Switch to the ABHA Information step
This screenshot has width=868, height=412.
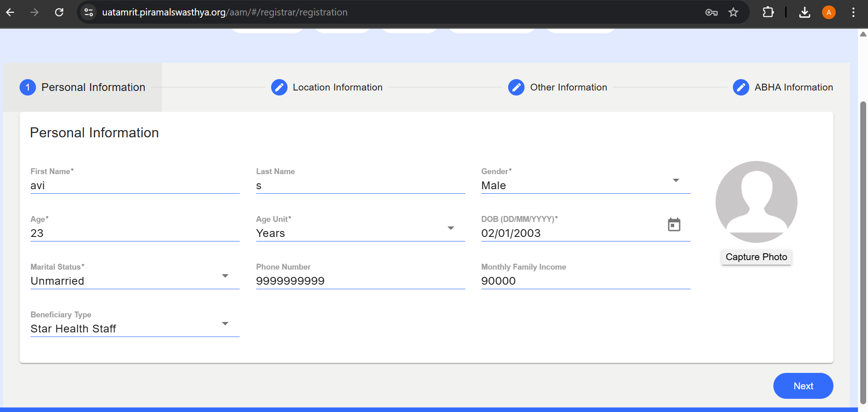(x=793, y=87)
